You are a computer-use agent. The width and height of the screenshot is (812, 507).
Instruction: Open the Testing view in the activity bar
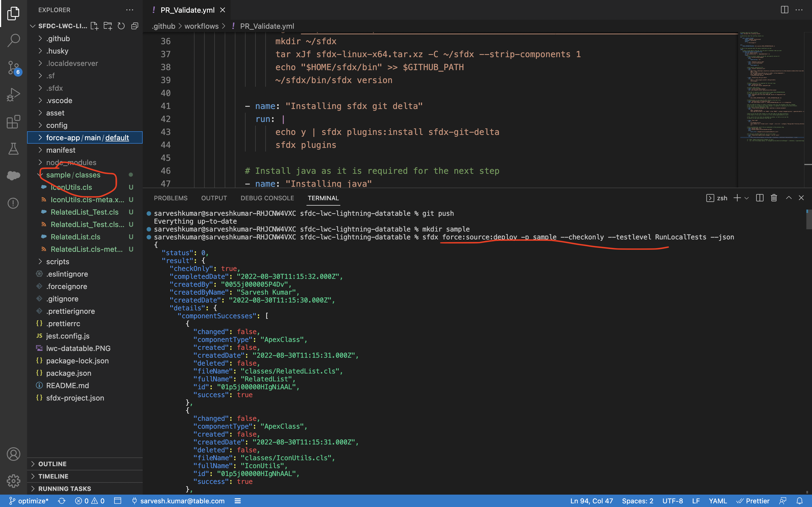click(x=13, y=148)
